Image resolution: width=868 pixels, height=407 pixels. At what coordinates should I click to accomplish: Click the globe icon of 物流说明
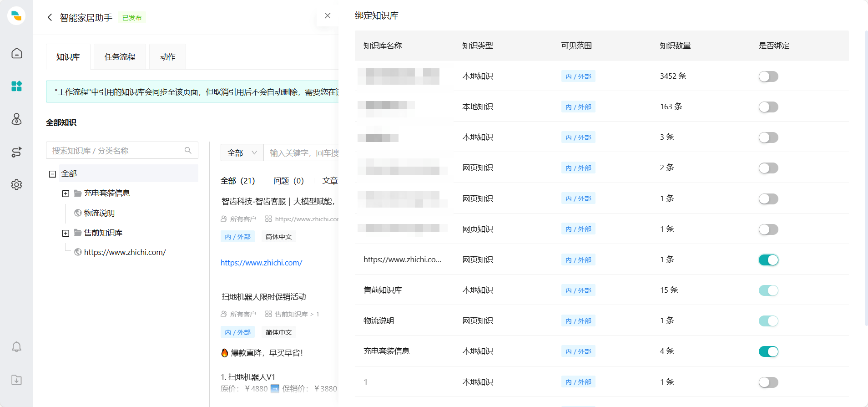(78, 213)
